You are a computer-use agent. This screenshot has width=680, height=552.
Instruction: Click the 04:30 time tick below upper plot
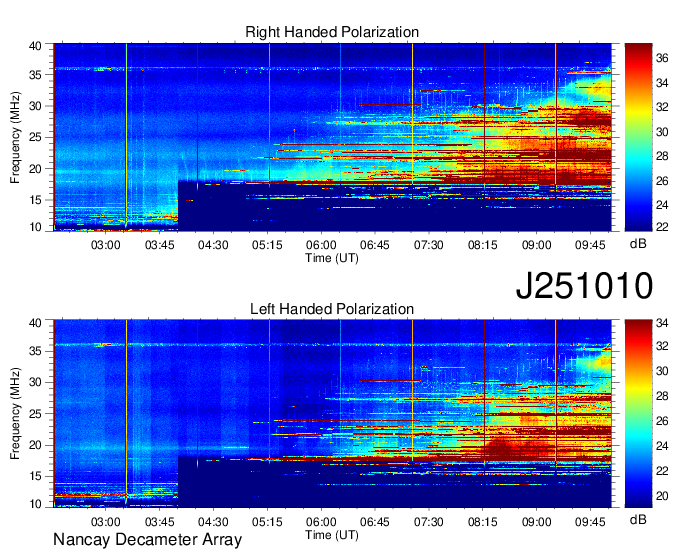(x=213, y=244)
